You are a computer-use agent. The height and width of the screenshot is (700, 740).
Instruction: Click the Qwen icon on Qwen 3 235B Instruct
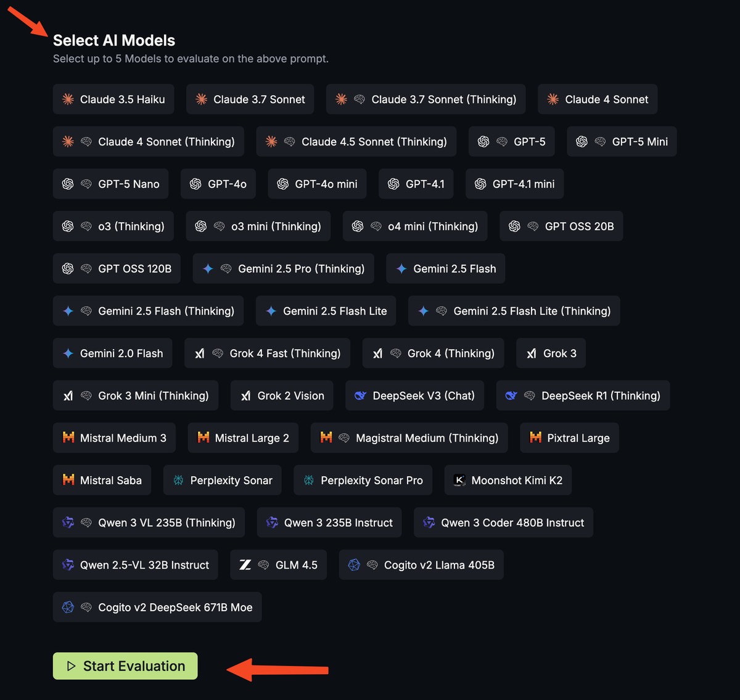coord(271,522)
